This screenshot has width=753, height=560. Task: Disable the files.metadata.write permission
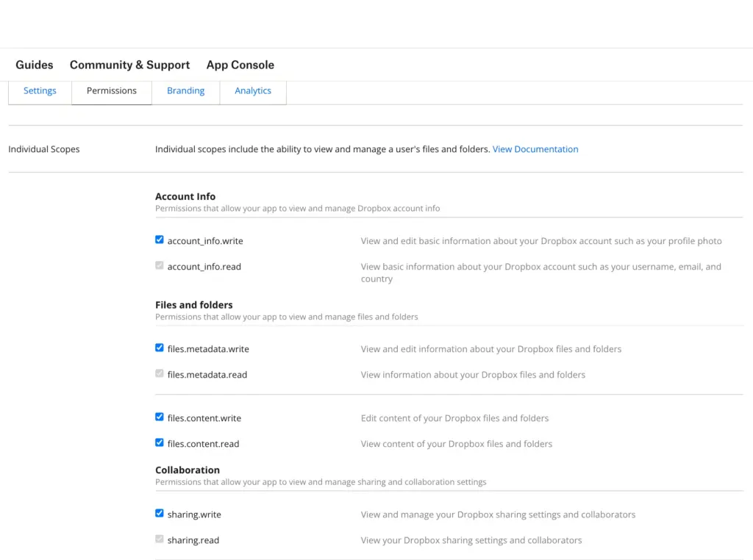point(160,348)
